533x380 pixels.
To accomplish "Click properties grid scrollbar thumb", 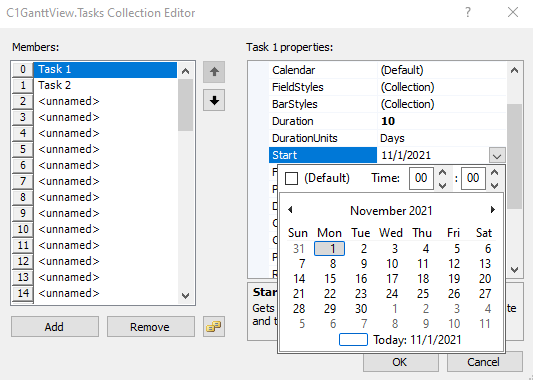I will 514,156.
